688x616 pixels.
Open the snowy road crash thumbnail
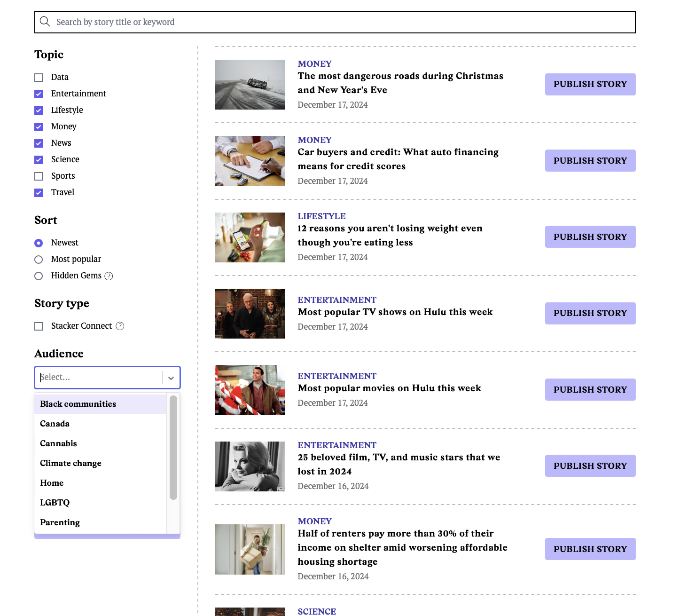250,85
